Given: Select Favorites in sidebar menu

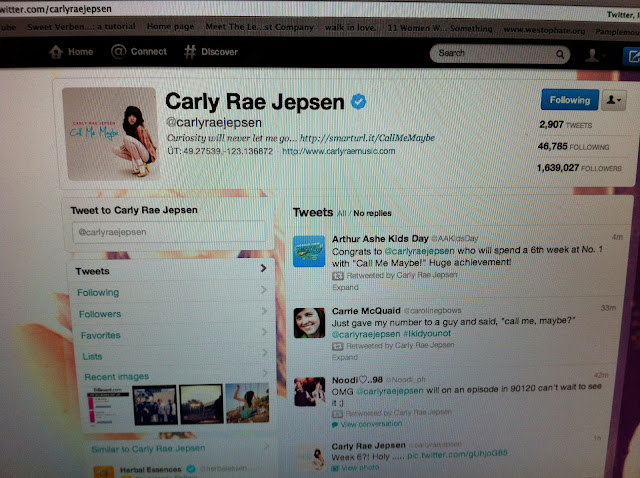Looking at the screenshot, I should pos(171,335).
